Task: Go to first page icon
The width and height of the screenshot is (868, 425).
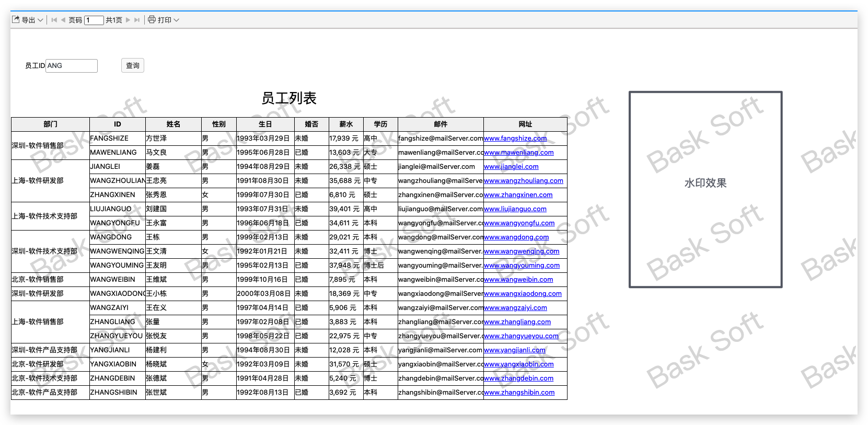Action: (54, 20)
